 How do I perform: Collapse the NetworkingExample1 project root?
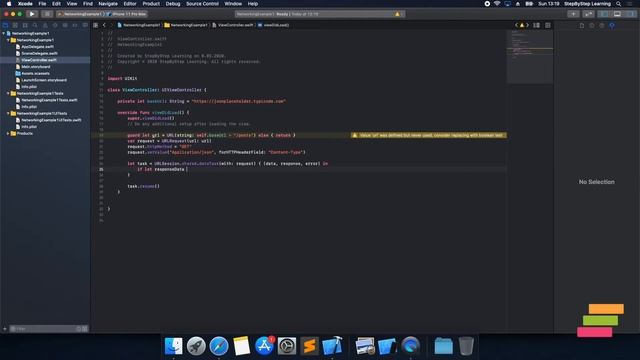(x=4, y=33)
